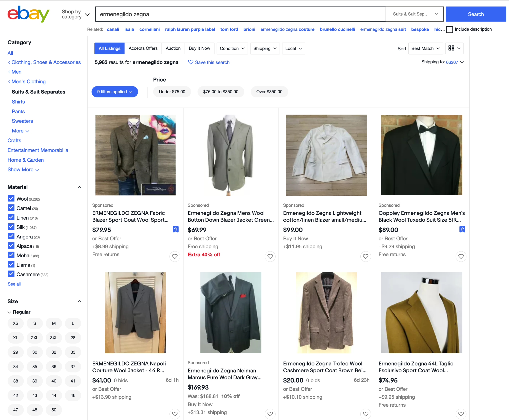Filter price $75.00 to $350.00

221,92
